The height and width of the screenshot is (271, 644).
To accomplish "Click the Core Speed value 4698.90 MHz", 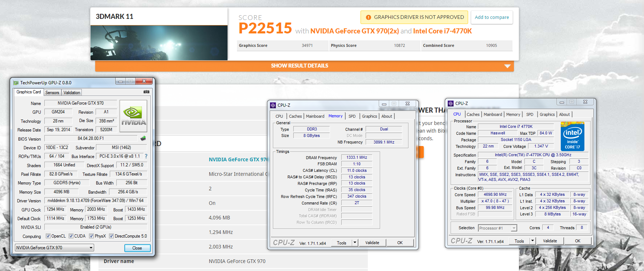I will click(x=495, y=195).
